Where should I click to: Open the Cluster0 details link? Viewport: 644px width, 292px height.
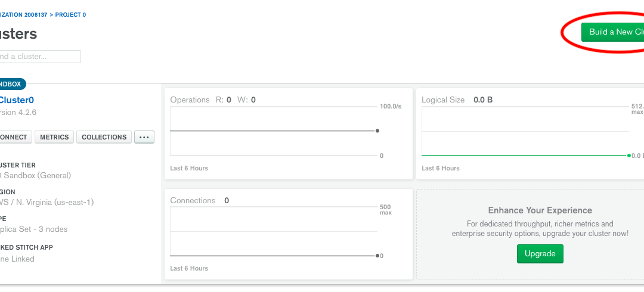[17, 100]
